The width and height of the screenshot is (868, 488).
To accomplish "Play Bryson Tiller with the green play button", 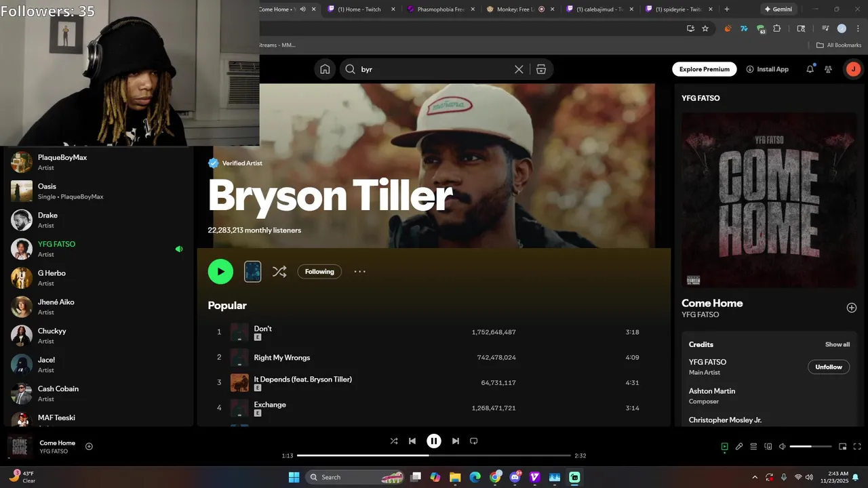I will tap(220, 272).
